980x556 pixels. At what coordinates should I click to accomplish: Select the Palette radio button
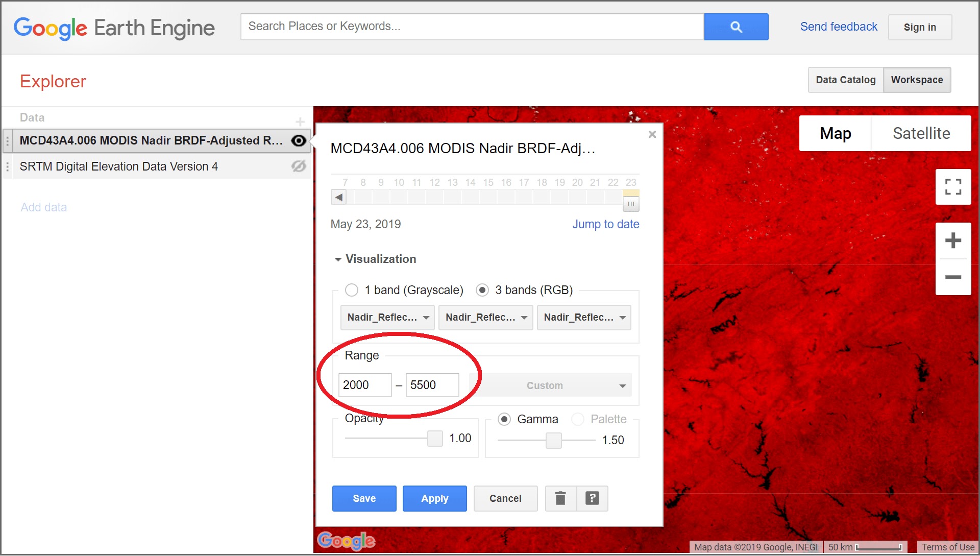pos(578,420)
